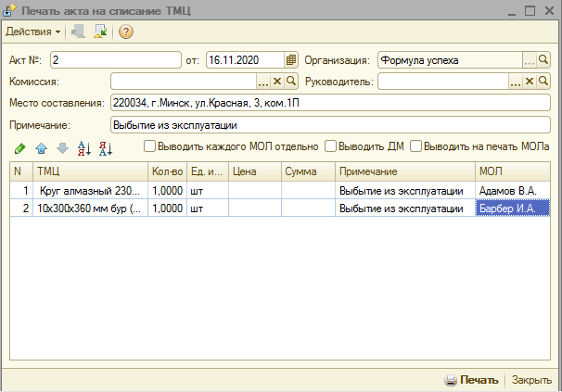Clear the Комиссия field with X icon
The width and height of the screenshot is (562, 392).
tap(276, 82)
